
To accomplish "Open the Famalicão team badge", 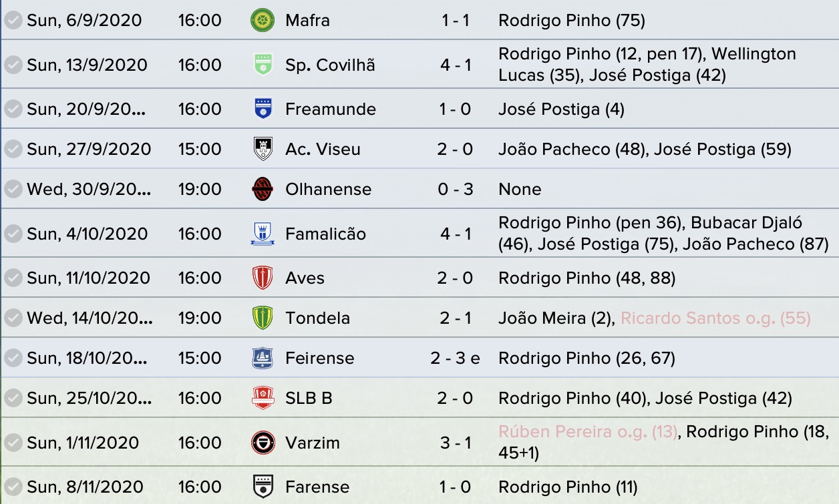I will tap(263, 234).
